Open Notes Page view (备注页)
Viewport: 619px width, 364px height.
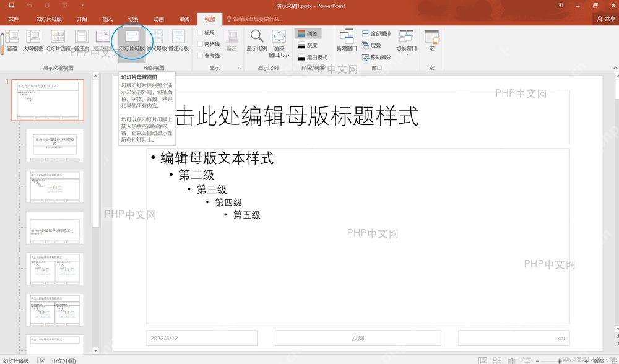pos(82,41)
